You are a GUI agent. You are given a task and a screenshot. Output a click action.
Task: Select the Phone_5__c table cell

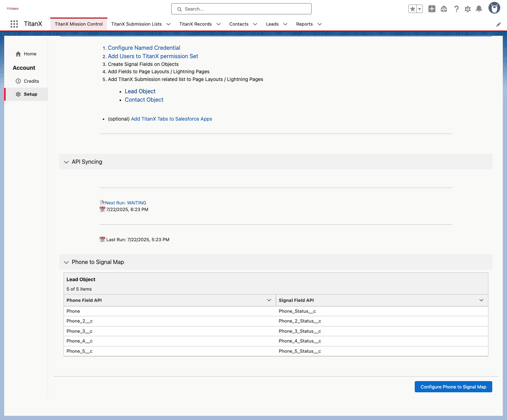point(170,351)
